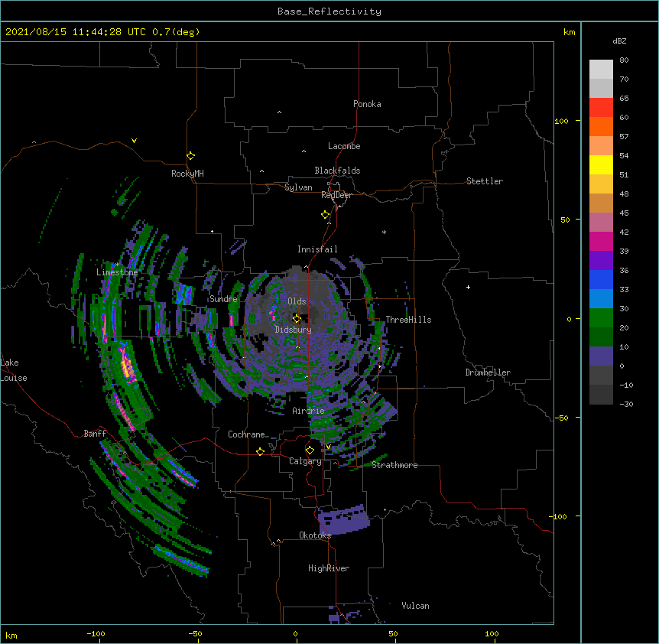Click the Okotoks label
This screenshot has height=644, width=659.
315,535
